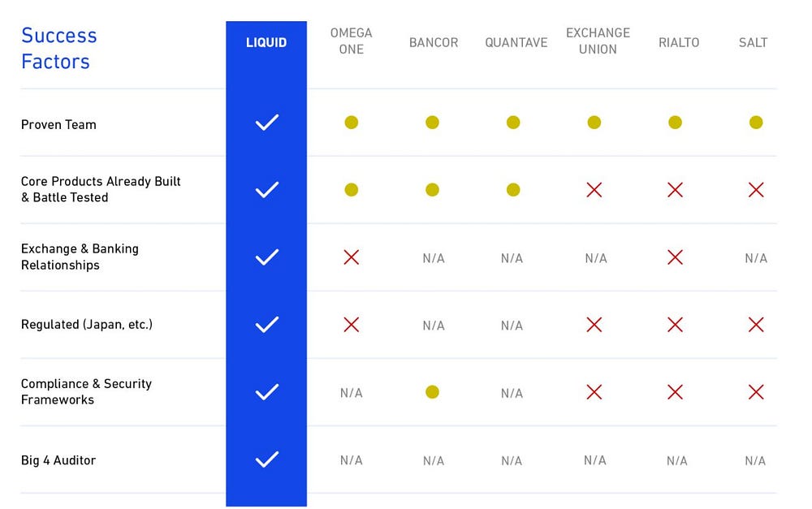Click Liquid's Proven Team checkmark

click(266, 123)
